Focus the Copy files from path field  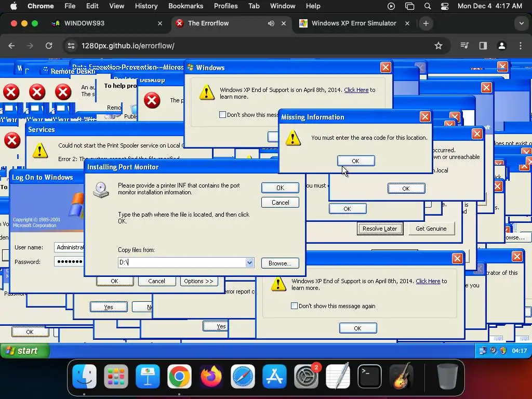coord(182,262)
